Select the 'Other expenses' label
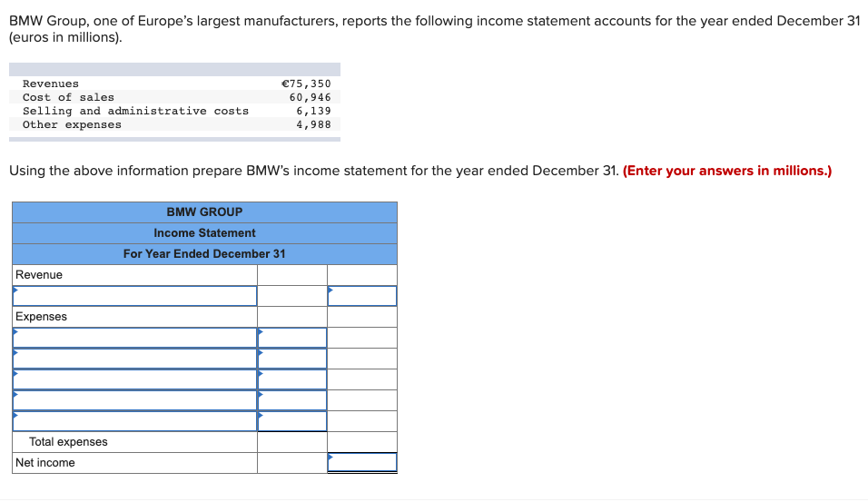 point(72,124)
